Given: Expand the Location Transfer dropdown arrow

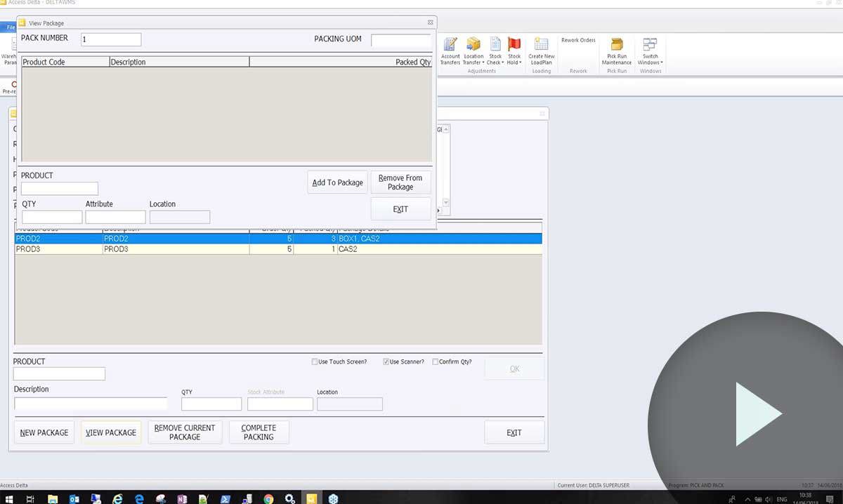Looking at the screenshot, I should point(483,62).
